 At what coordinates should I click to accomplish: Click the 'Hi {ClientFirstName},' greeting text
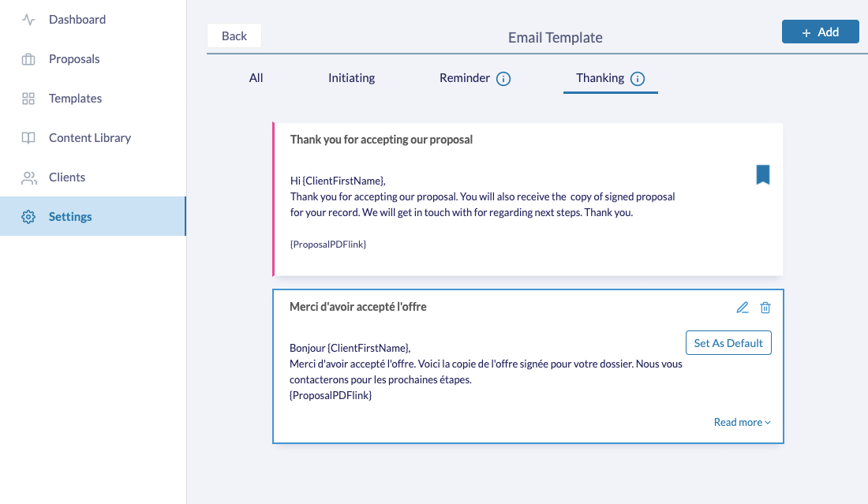click(x=338, y=181)
